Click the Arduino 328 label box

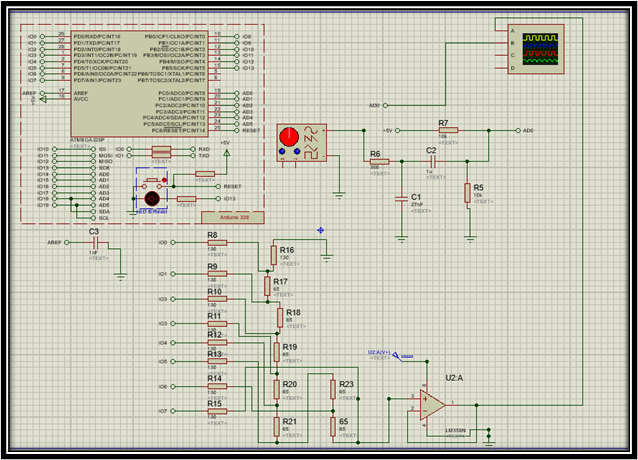click(x=233, y=217)
